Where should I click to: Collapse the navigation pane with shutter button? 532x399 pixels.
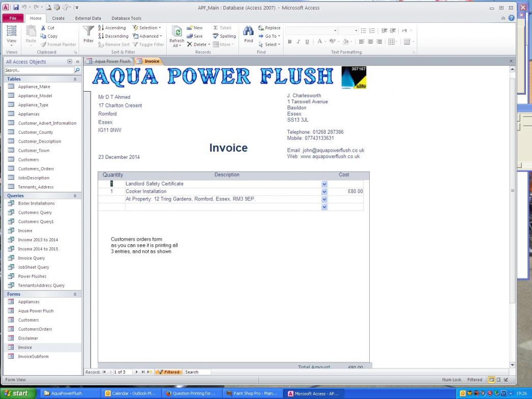point(77,62)
